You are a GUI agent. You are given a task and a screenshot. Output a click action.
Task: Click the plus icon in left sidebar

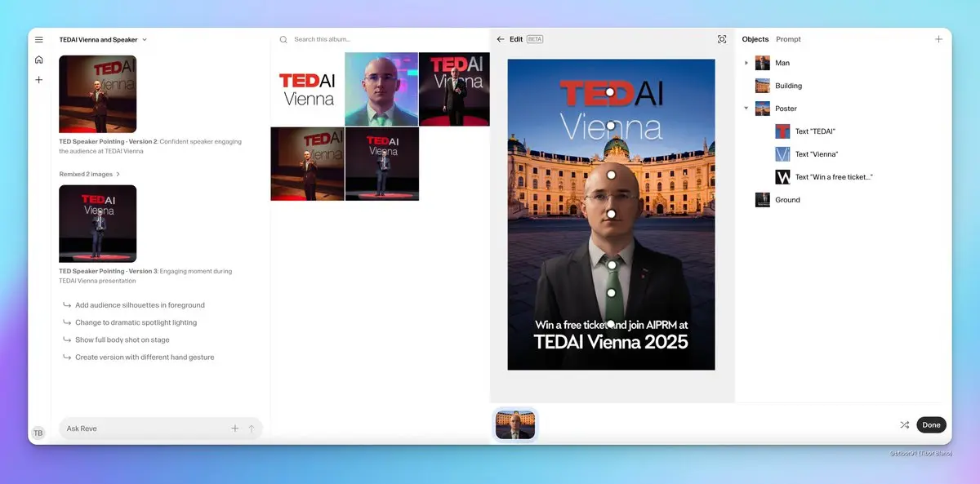38,80
